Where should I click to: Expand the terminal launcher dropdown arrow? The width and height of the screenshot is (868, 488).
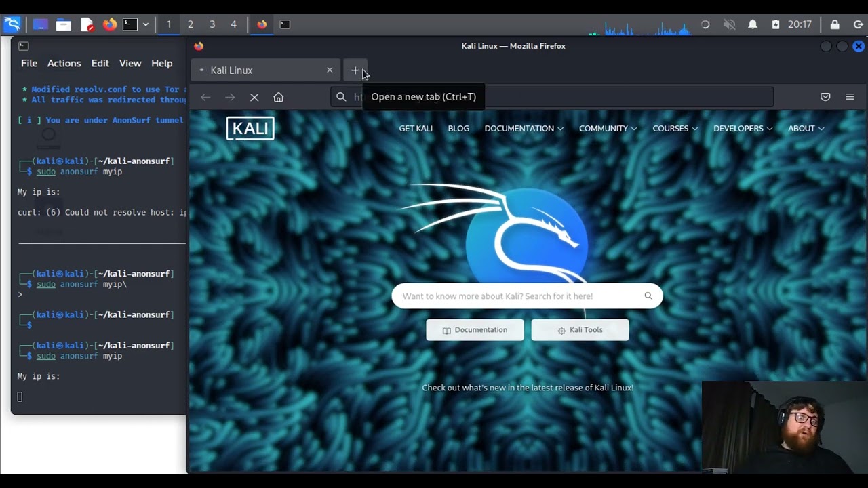coord(145,24)
